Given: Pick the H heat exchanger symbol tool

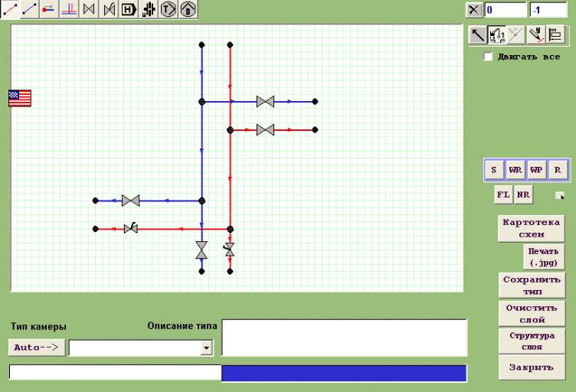Looking at the screenshot, I should (129, 9).
